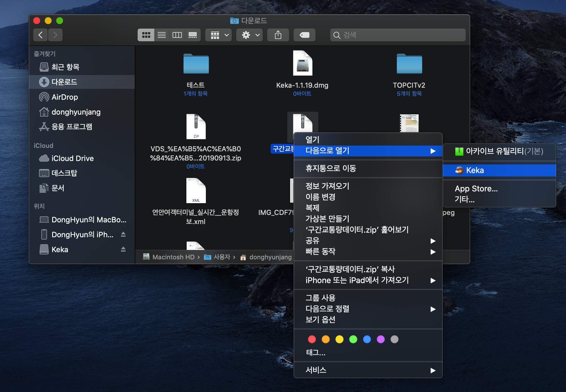
Task: Eject DongHyun's iPhone in sidebar
Action: click(x=123, y=234)
